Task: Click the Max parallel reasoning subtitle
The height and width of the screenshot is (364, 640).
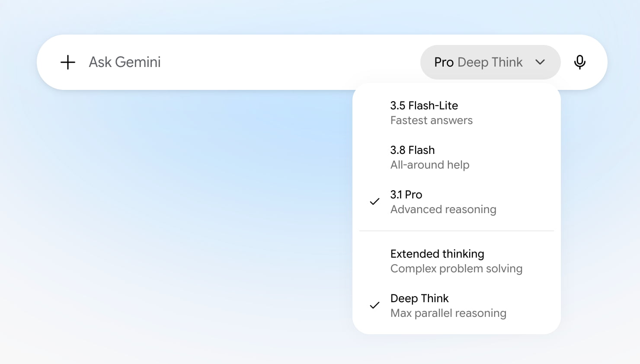Action: [x=448, y=313]
